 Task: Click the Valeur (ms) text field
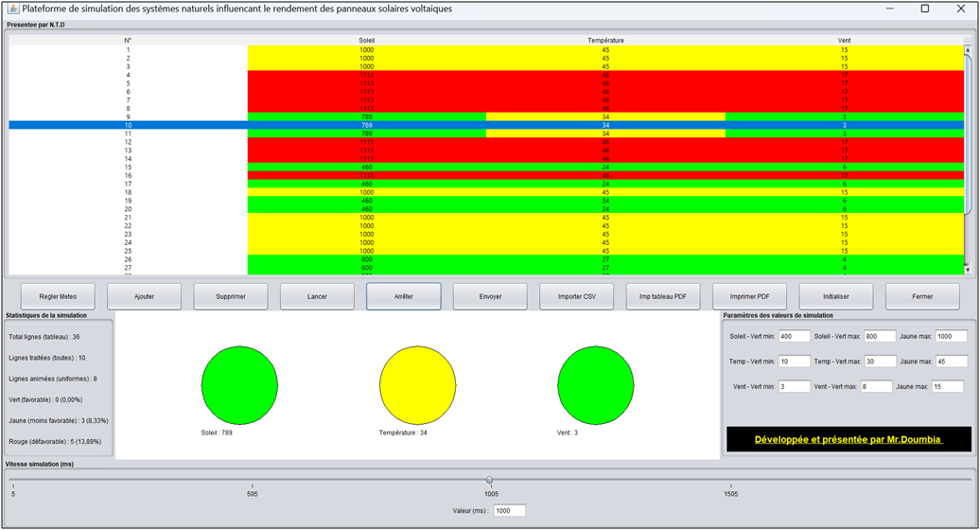click(x=509, y=511)
